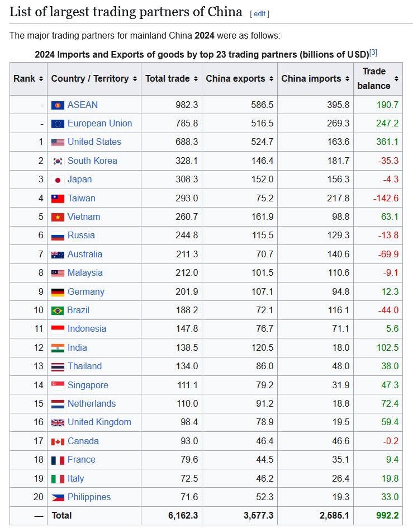Go to the Germany article
Screen dimensions: 413x532
click(86, 292)
